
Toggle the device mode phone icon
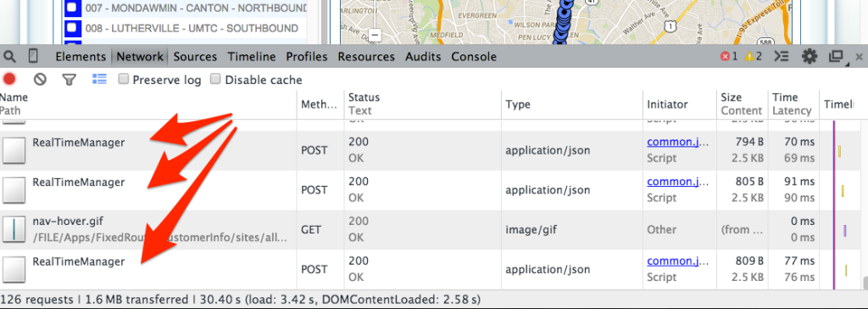[x=33, y=56]
